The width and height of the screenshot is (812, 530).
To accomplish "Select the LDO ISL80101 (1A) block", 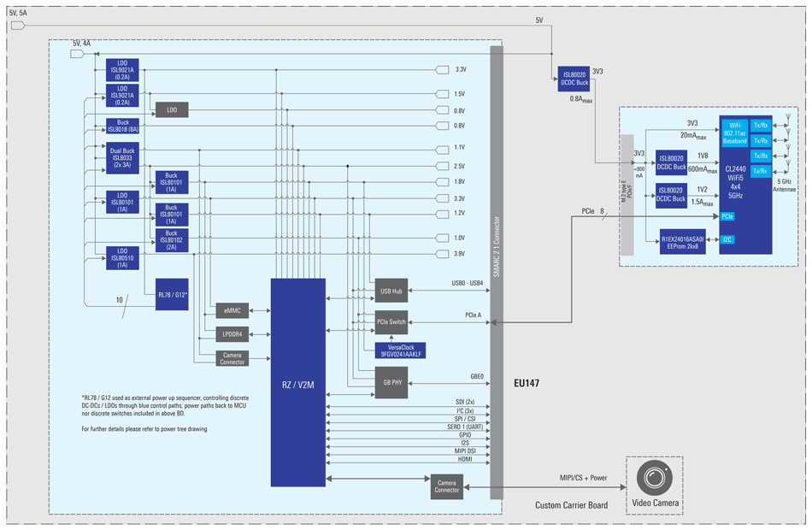I will click(123, 202).
